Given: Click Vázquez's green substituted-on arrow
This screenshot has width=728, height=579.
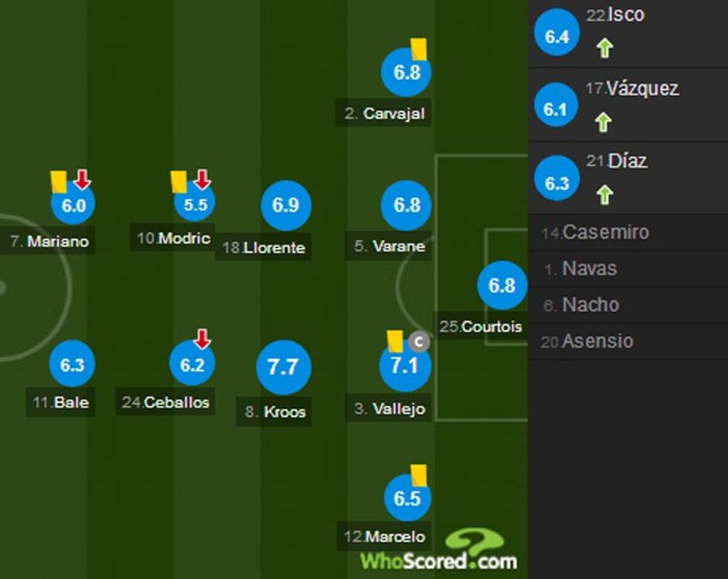Looking at the screenshot, I should pyautogui.click(x=604, y=122).
